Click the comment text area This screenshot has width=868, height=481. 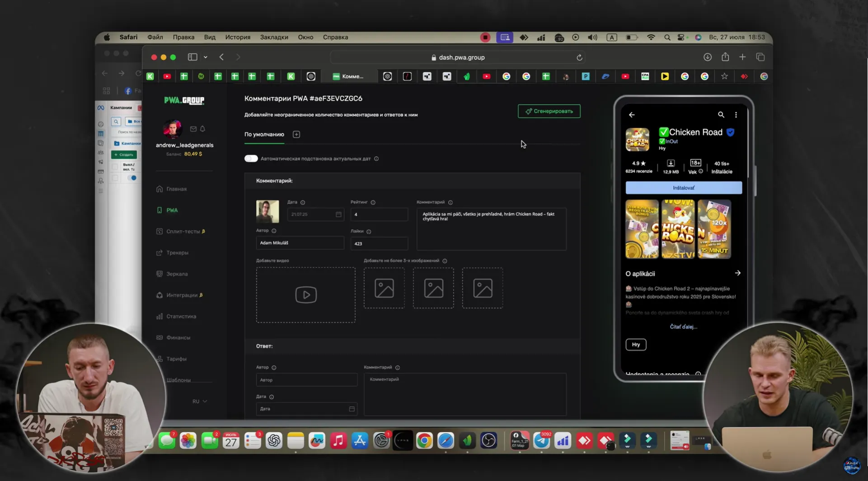[491, 229]
